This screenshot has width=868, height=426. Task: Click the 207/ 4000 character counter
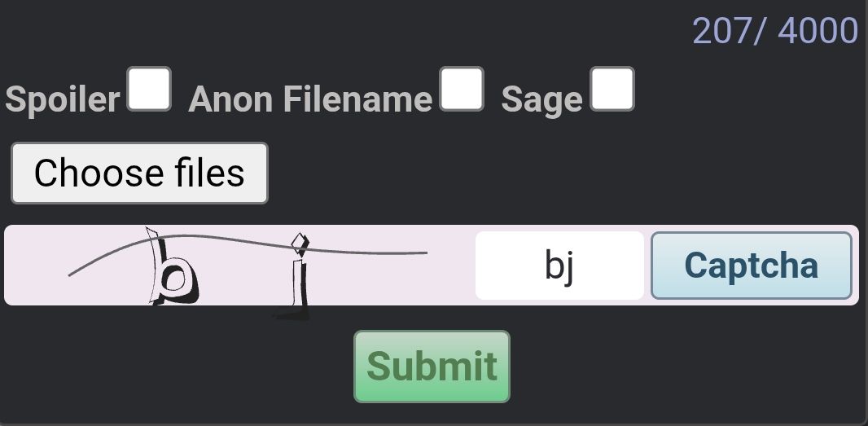(x=775, y=31)
